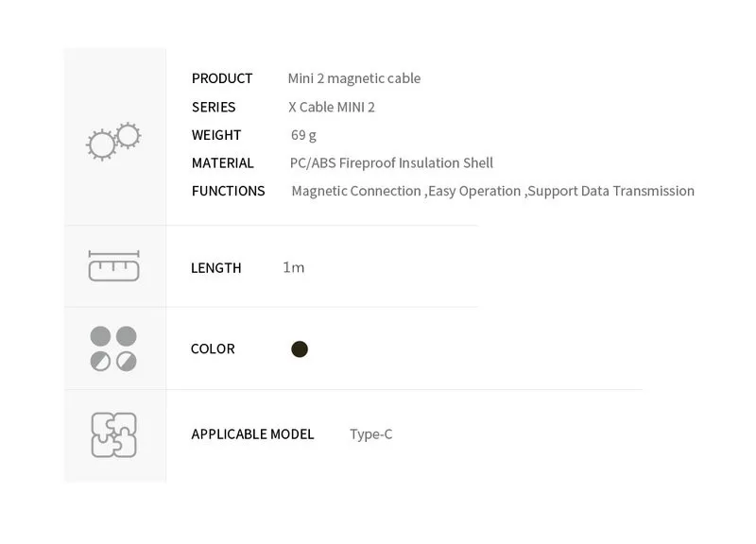This screenshot has width=756, height=544.
Task: Click the "Magnetic Connection" functions description
Action: pyautogui.click(x=356, y=191)
